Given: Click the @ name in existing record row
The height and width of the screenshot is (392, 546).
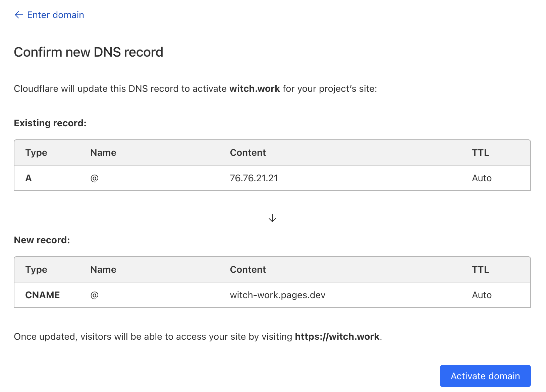Looking at the screenshot, I should click(95, 178).
